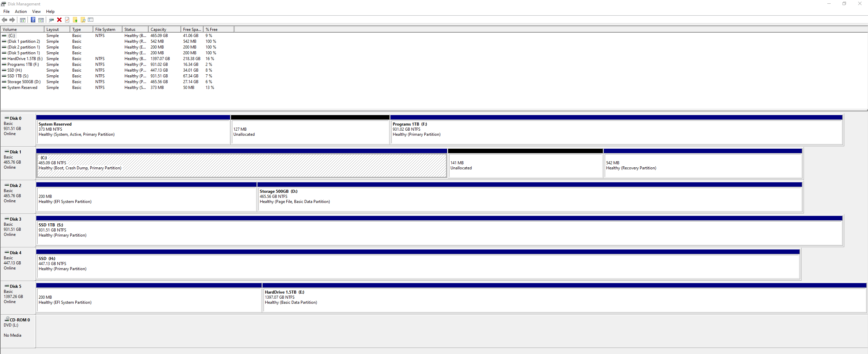
Task: Toggle the console tree pane icon
Action: (x=23, y=20)
